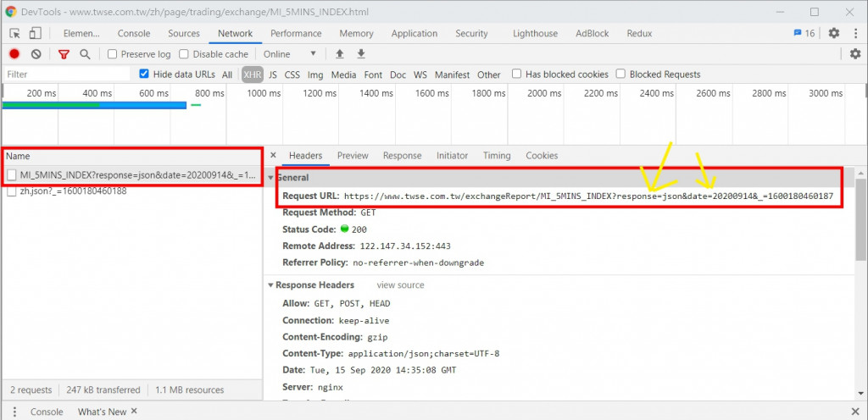The width and height of the screenshot is (868, 420).
Task: Open the Online throttling dropdown
Action: click(x=290, y=54)
